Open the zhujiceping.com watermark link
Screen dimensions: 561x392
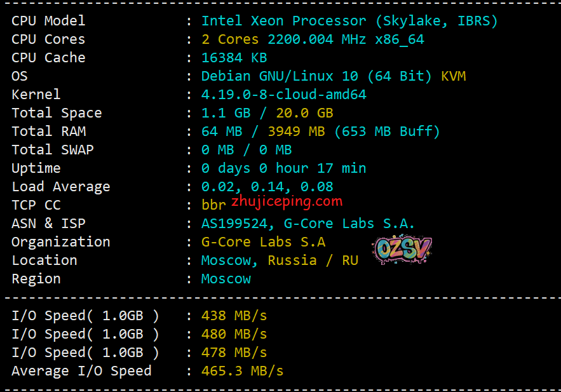[x=287, y=201]
